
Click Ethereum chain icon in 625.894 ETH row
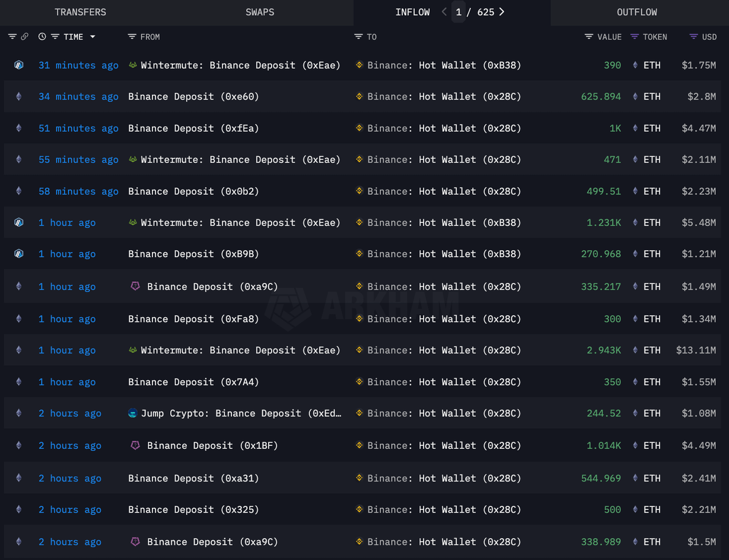(19, 97)
